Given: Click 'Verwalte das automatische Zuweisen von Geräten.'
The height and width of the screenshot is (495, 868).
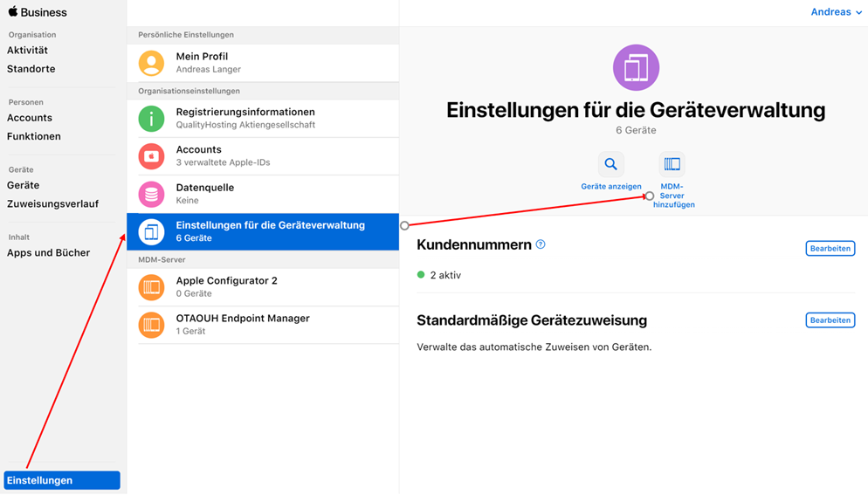Looking at the screenshot, I should [534, 347].
